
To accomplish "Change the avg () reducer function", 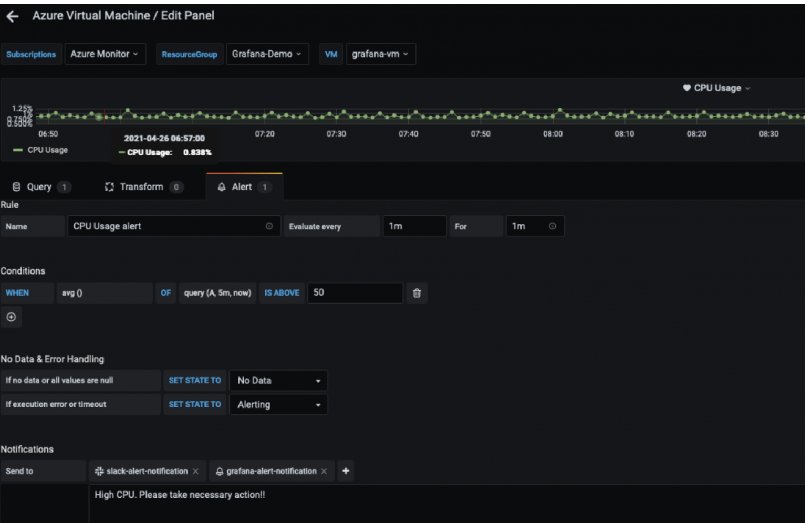I will [x=104, y=293].
